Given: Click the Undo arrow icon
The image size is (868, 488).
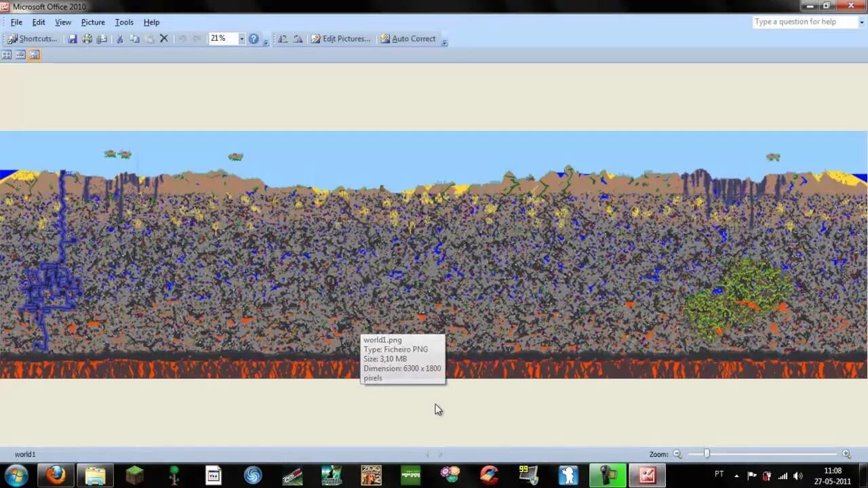Looking at the screenshot, I should tap(182, 39).
